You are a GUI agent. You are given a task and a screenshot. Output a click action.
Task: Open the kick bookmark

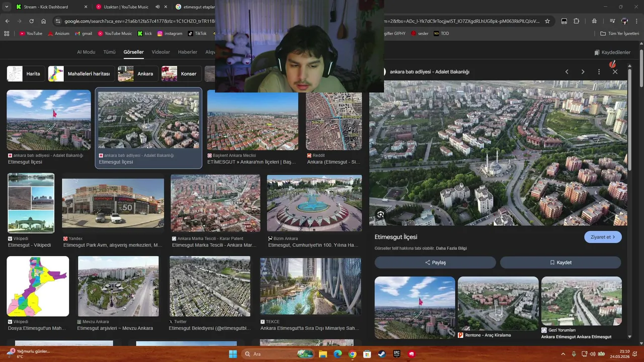pos(145,34)
